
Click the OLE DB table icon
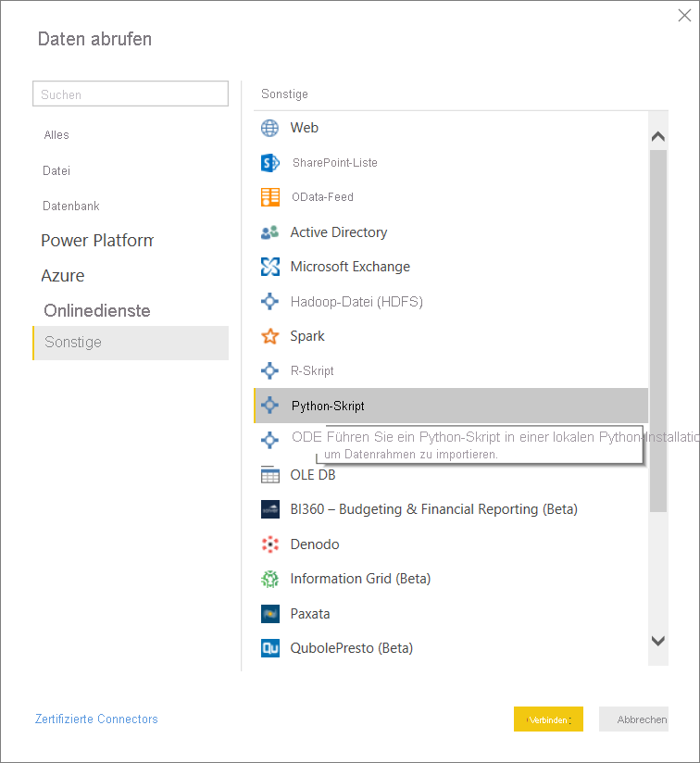click(x=269, y=475)
